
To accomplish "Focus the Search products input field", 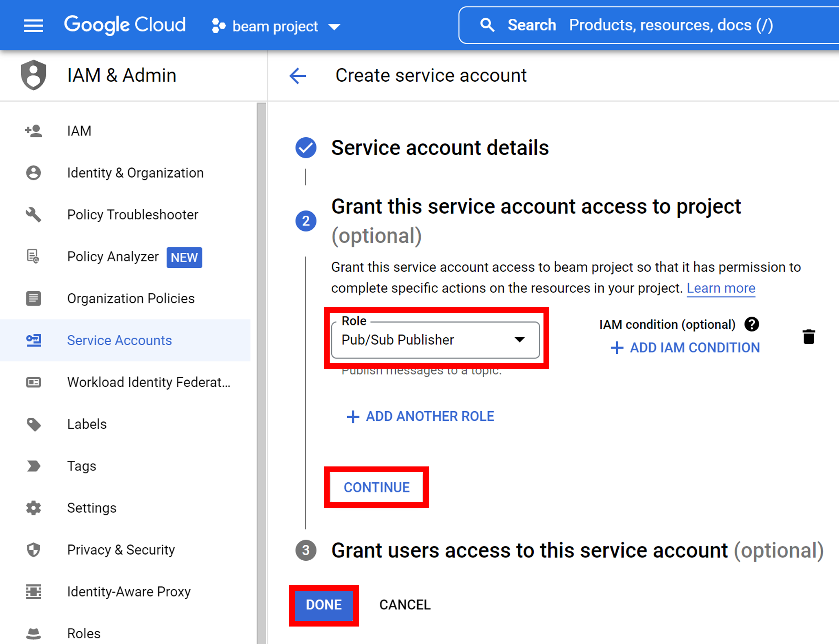I will click(x=671, y=25).
